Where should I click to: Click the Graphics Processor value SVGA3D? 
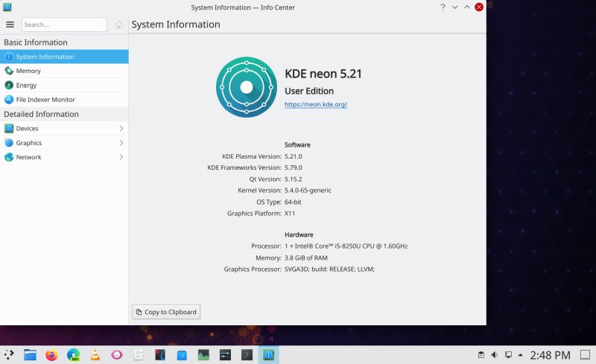tap(329, 269)
